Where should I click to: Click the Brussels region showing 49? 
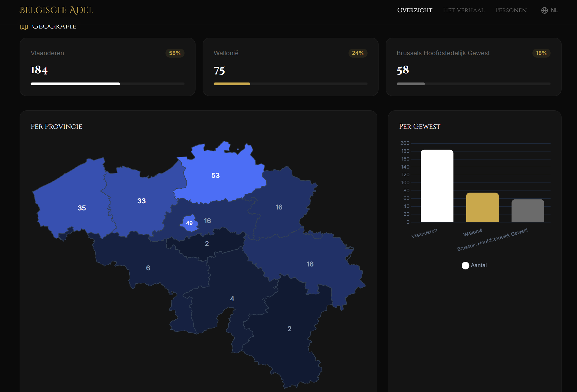point(189,223)
